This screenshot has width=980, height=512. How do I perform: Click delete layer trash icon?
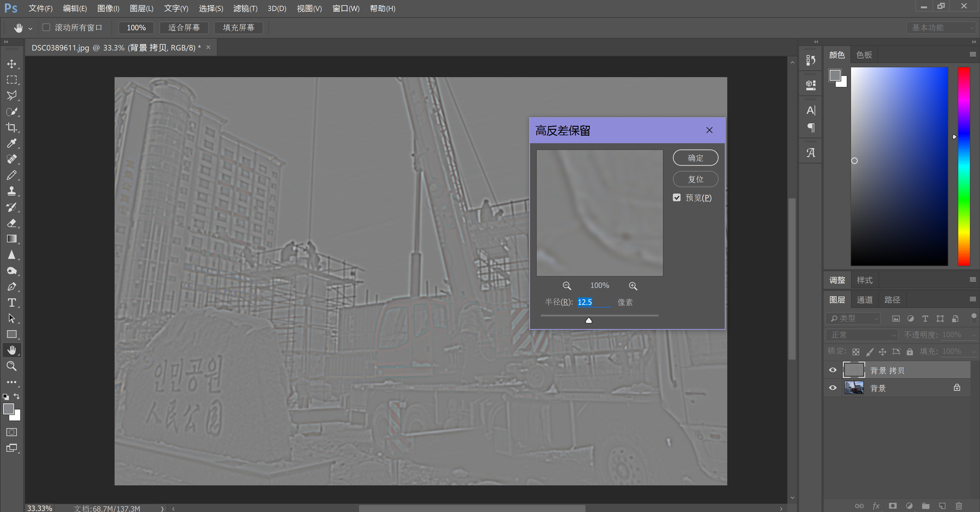pyautogui.click(x=959, y=506)
